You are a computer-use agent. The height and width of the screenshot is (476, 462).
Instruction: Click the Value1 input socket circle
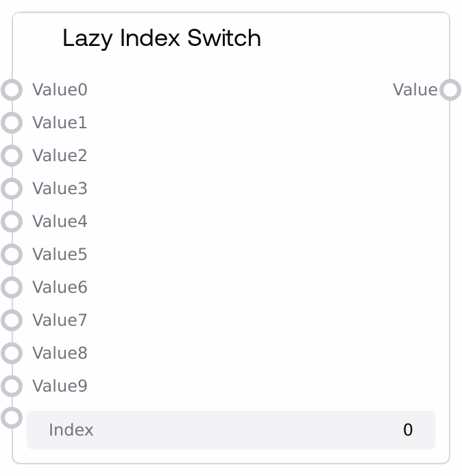pos(12,123)
